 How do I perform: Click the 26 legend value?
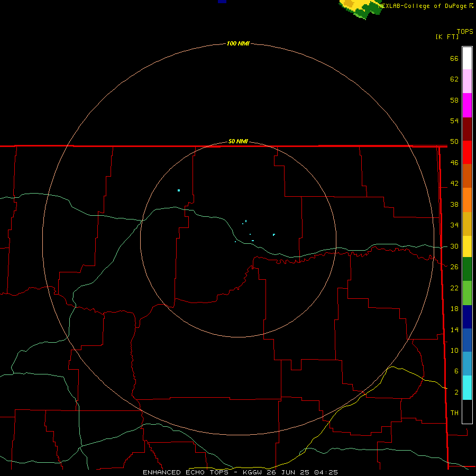[x=454, y=267]
